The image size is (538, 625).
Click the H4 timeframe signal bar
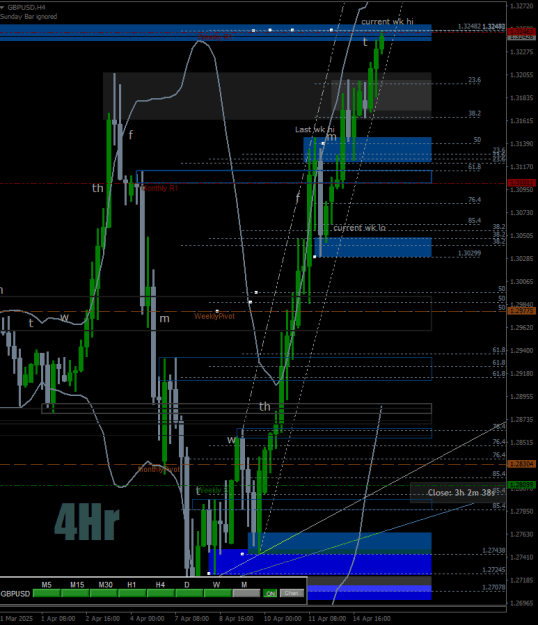(161, 593)
